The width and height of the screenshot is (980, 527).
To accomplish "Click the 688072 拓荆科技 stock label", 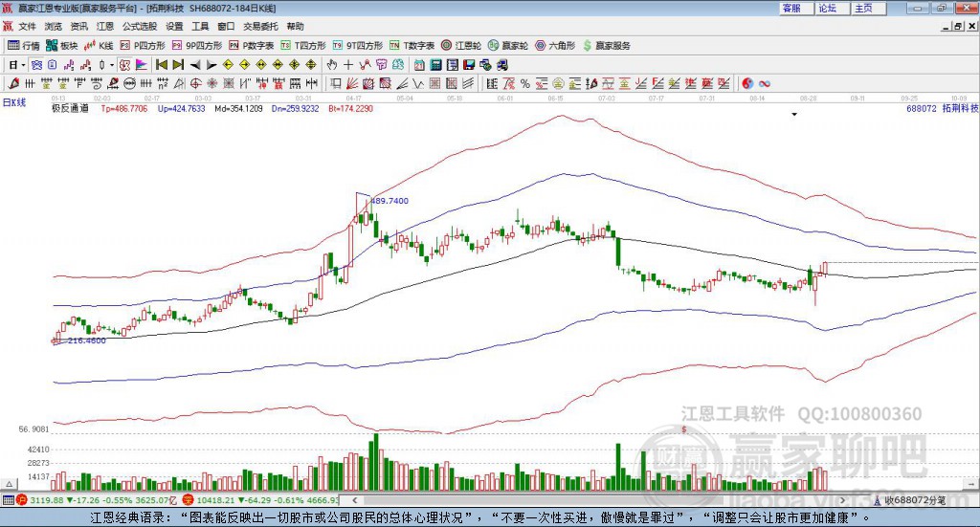I will (x=943, y=109).
